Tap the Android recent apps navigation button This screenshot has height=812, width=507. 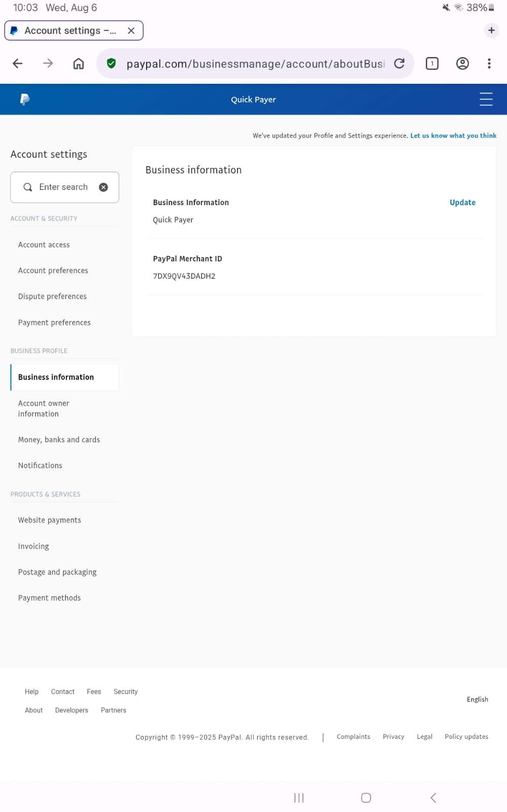[299, 798]
